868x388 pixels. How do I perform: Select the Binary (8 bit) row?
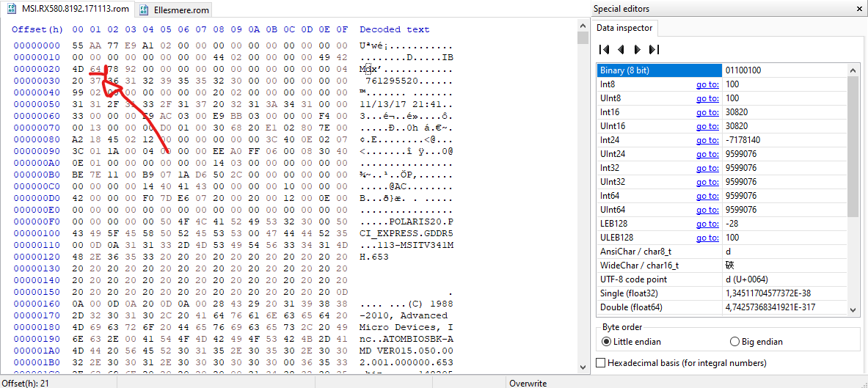[722, 70]
